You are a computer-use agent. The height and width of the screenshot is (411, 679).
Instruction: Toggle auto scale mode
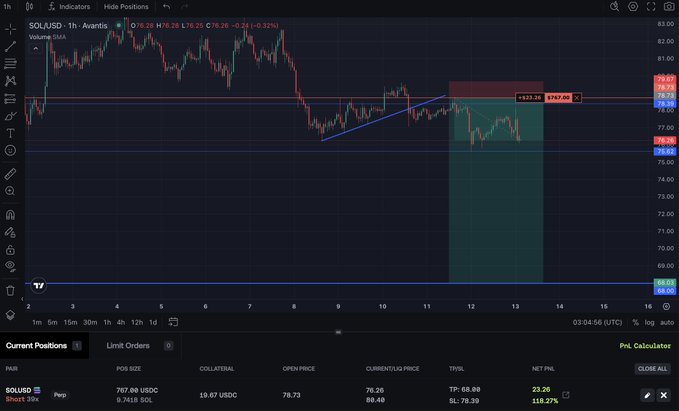coord(667,323)
